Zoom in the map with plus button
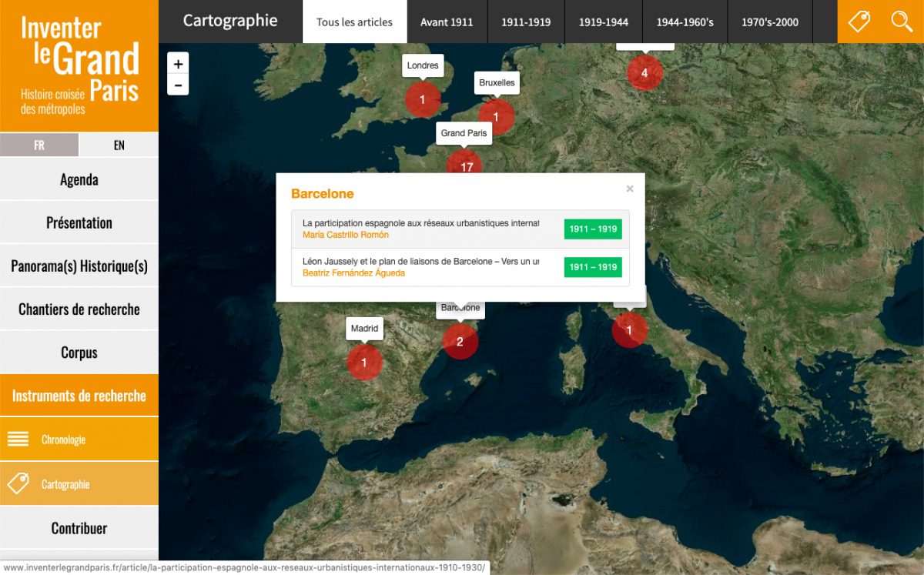 point(178,65)
